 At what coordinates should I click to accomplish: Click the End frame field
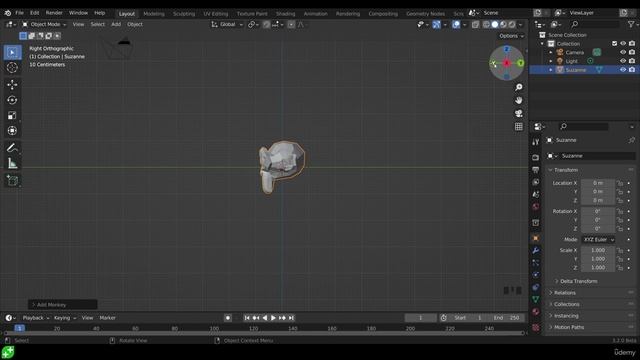(506, 318)
